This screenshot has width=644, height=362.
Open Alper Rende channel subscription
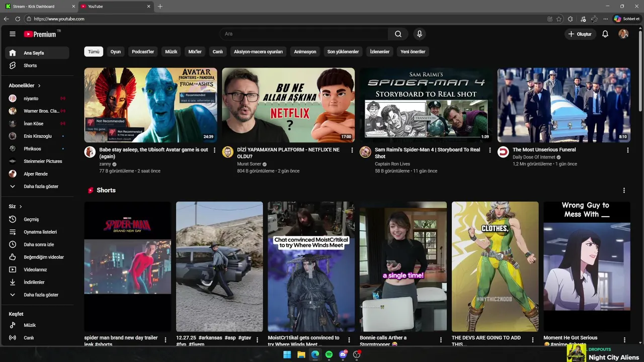coord(37,174)
